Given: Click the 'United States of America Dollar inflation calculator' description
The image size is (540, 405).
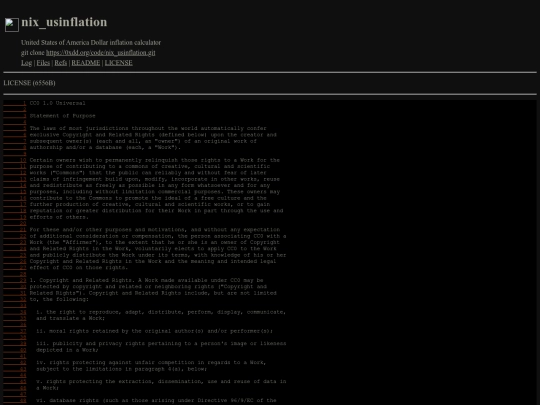Looking at the screenshot, I should [x=91, y=43].
